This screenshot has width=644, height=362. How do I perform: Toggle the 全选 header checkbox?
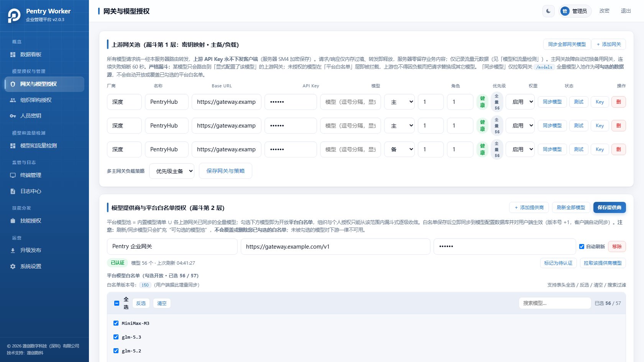117,303
